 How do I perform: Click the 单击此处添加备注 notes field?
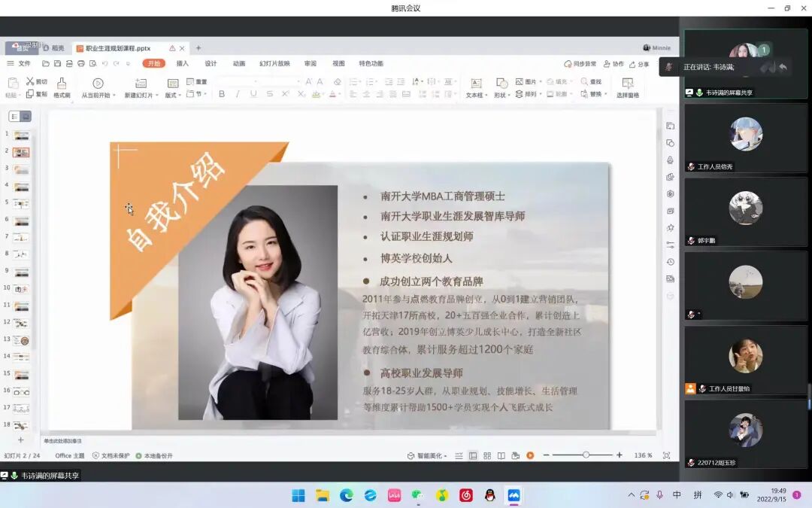62,440
